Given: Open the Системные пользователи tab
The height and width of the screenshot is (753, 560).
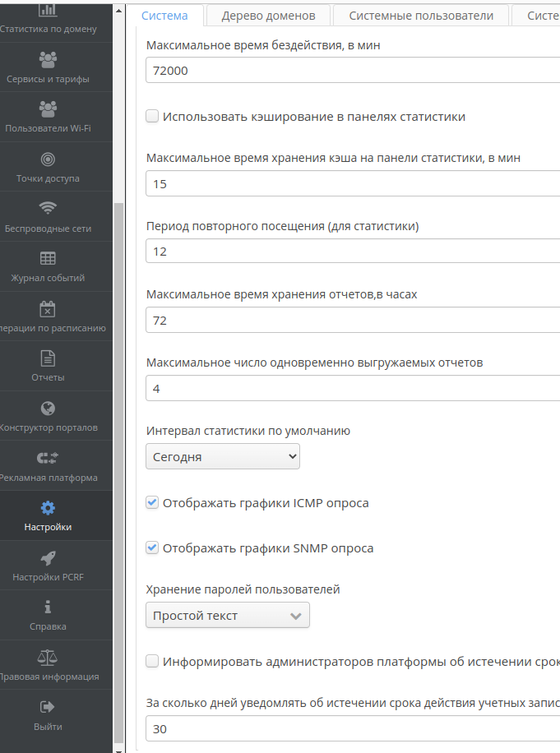Looking at the screenshot, I should (x=421, y=16).
